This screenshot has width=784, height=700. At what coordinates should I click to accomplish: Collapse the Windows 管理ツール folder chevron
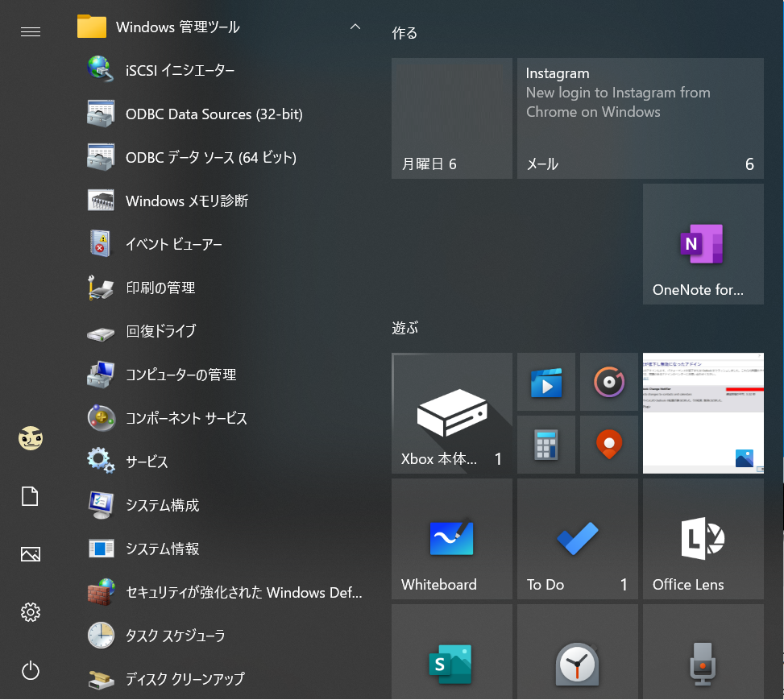pos(355,27)
